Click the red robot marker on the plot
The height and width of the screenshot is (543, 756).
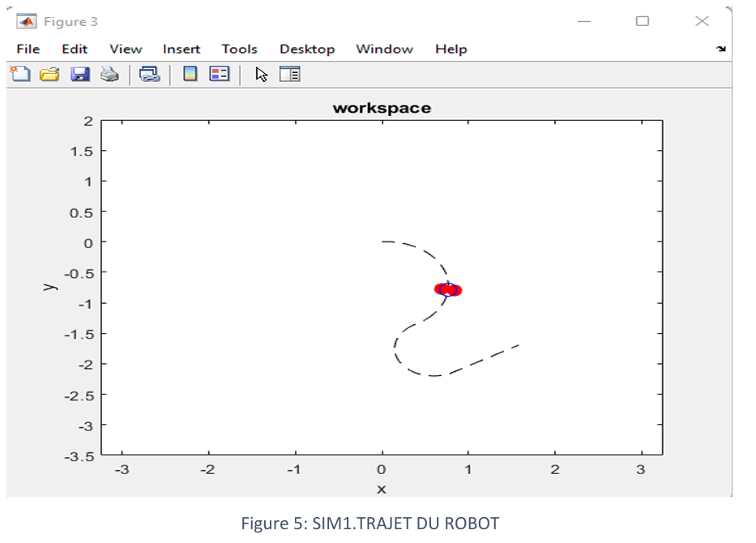point(448,289)
